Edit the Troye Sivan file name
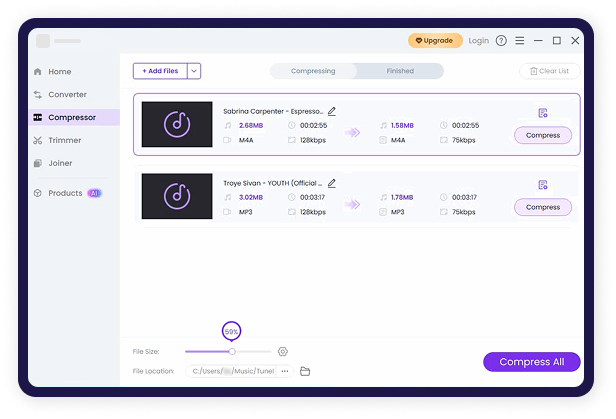This screenshot has width=616, height=419. pyautogui.click(x=332, y=184)
